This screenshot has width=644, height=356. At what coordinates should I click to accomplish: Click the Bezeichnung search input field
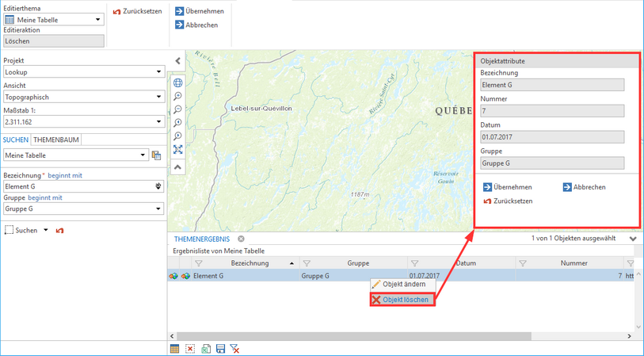[x=78, y=186]
